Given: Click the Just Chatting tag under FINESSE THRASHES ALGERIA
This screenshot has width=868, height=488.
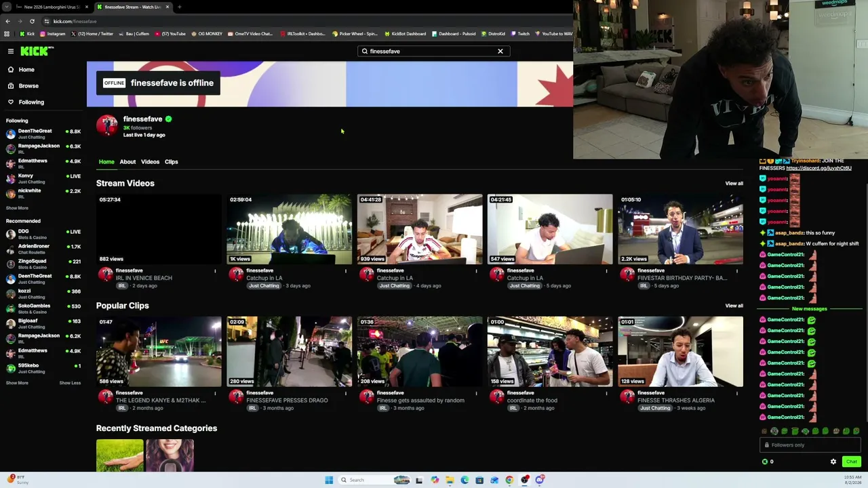Looking at the screenshot, I should pyautogui.click(x=654, y=408).
